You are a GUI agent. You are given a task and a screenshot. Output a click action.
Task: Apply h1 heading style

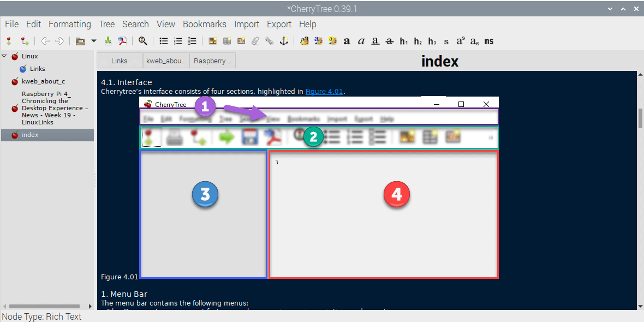[x=404, y=41]
